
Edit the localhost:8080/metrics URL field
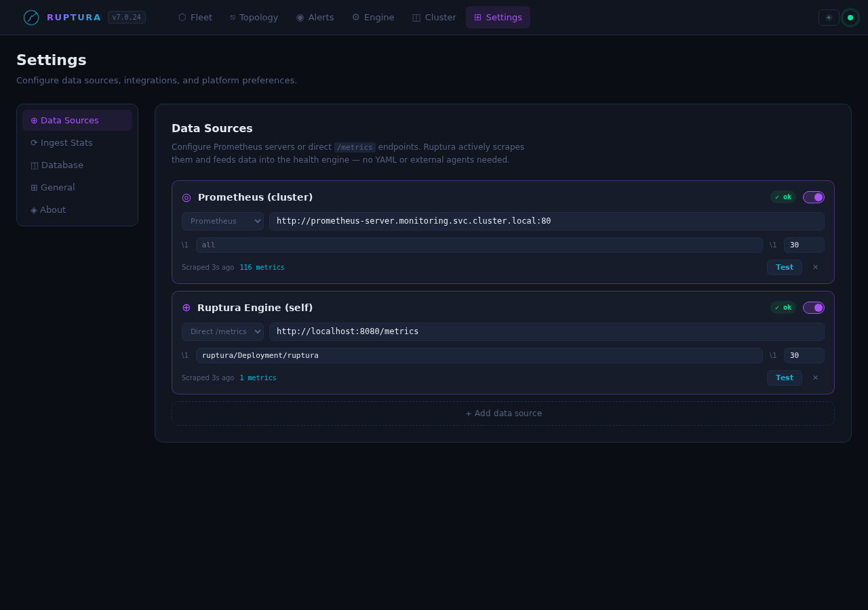[x=547, y=331]
